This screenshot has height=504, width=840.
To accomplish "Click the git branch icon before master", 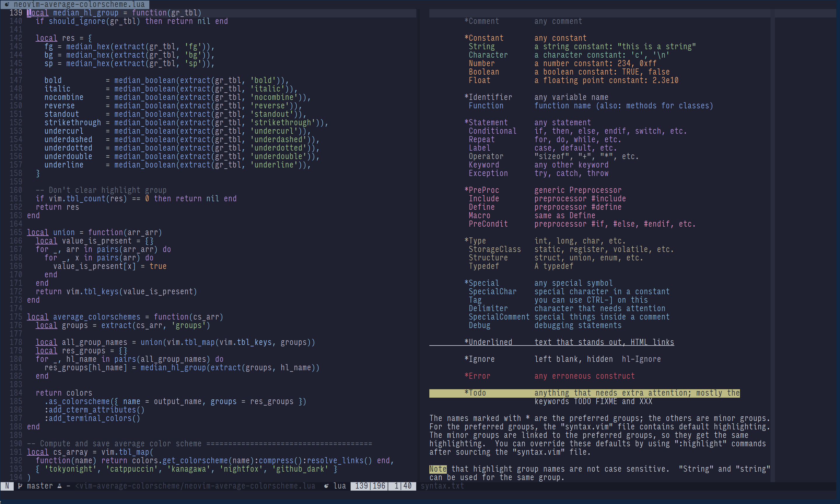I will (20, 486).
